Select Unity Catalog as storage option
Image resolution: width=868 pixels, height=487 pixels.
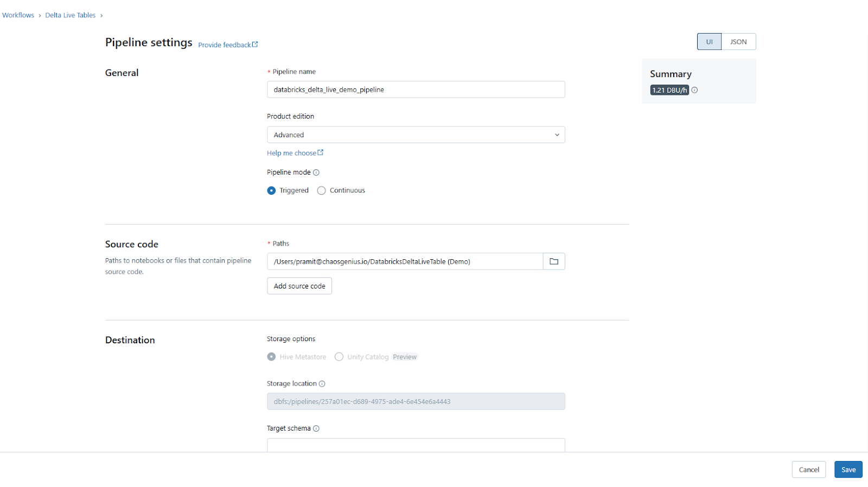click(x=339, y=356)
